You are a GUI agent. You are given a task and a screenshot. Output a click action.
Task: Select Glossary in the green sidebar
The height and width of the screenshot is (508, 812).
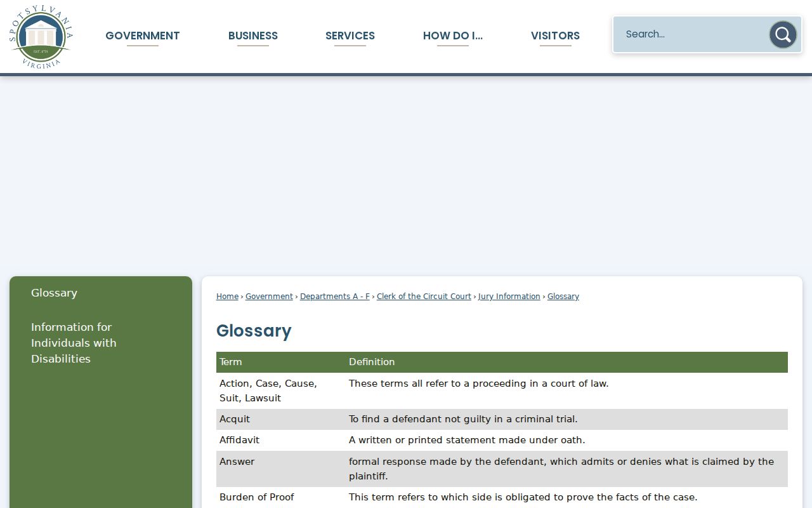click(x=54, y=293)
